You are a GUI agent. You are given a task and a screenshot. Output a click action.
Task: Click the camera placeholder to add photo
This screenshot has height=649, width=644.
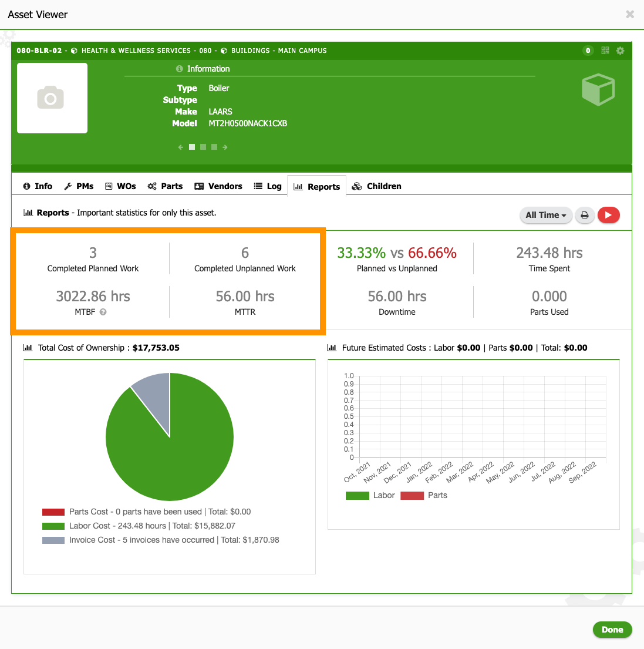coord(52,98)
